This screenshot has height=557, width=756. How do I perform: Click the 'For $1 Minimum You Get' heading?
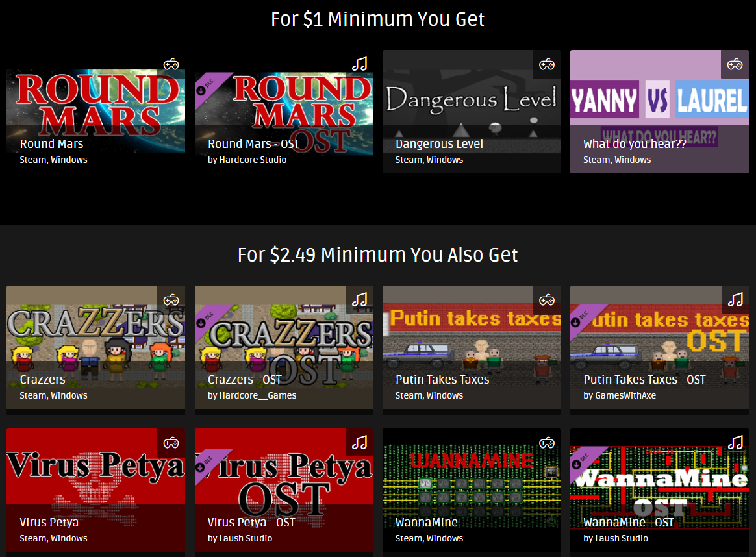(x=377, y=19)
